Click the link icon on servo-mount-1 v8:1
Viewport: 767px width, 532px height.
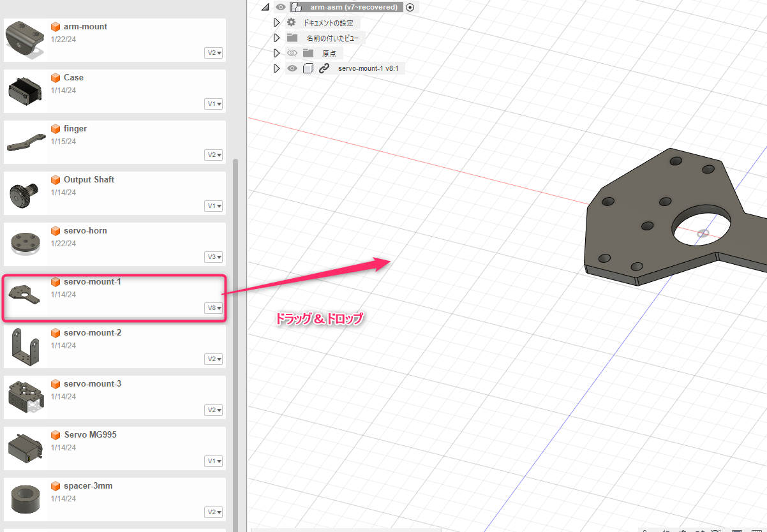click(324, 68)
